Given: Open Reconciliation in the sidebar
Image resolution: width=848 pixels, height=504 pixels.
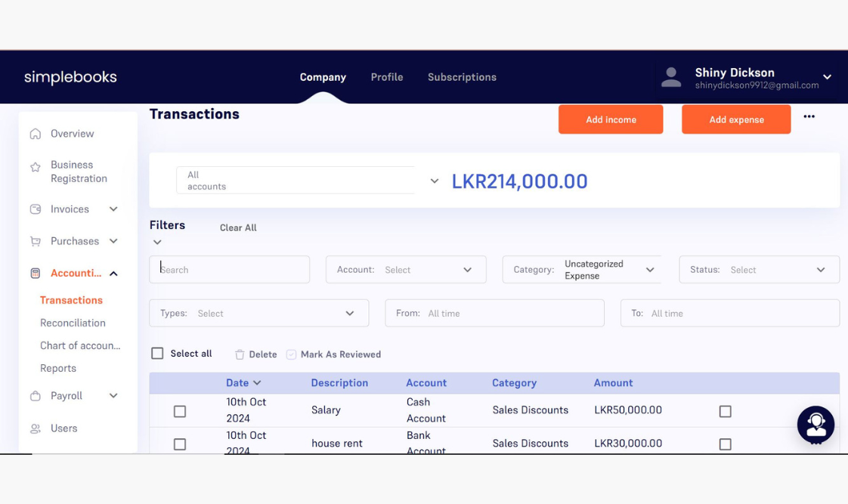Looking at the screenshot, I should pos(73,323).
